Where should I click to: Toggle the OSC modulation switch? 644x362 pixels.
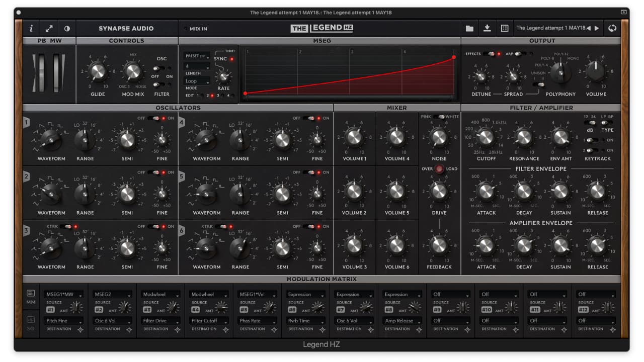click(x=159, y=68)
